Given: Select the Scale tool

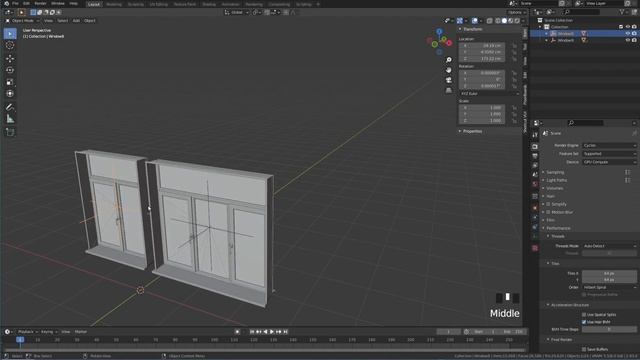Looking at the screenshot, I should 10,82.
